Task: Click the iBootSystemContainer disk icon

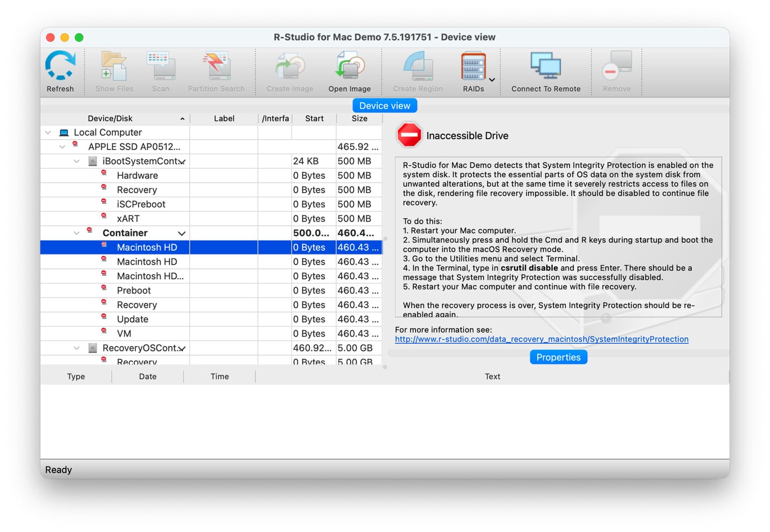Action: 93,161
